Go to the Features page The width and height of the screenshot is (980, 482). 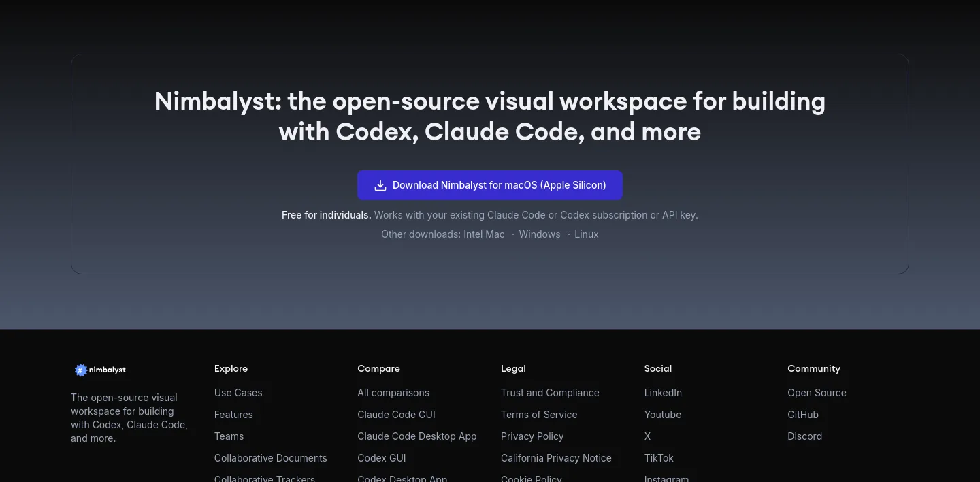coord(233,415)
